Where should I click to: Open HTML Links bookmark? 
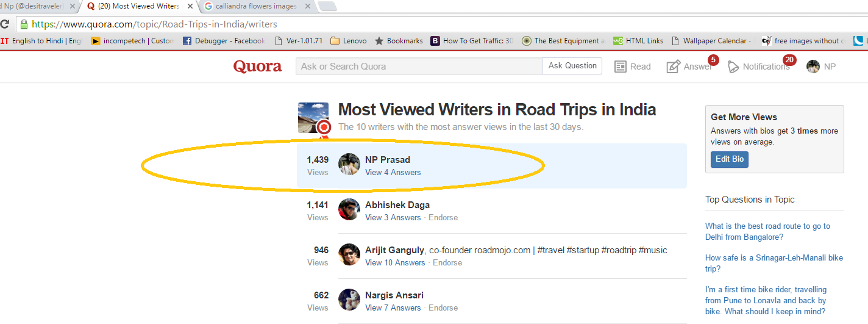point(638,41)
